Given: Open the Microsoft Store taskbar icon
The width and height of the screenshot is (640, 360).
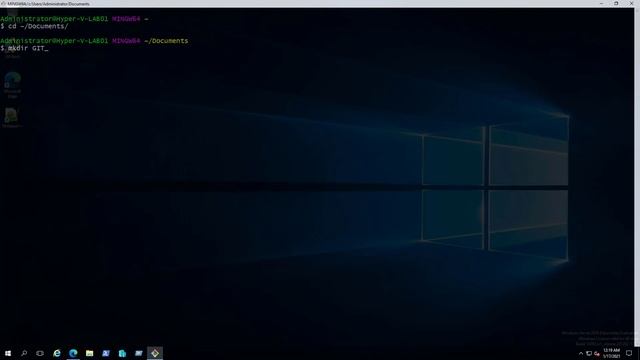Looking at the screenshot, I should coord(122,353).
